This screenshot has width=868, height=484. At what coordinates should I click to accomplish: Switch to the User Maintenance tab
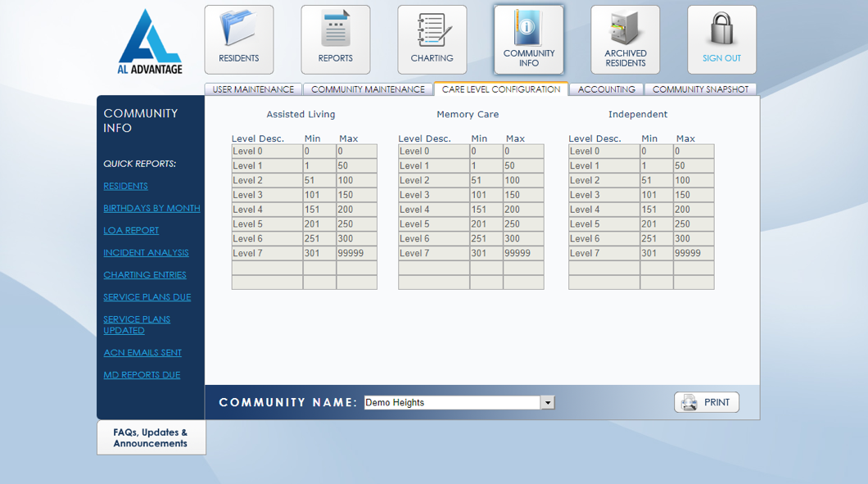(x=253, y=89)
